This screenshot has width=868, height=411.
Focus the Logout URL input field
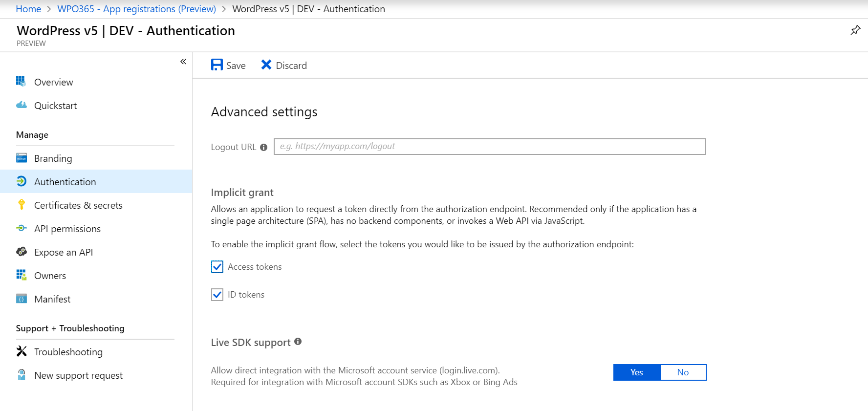click(489, 147)
